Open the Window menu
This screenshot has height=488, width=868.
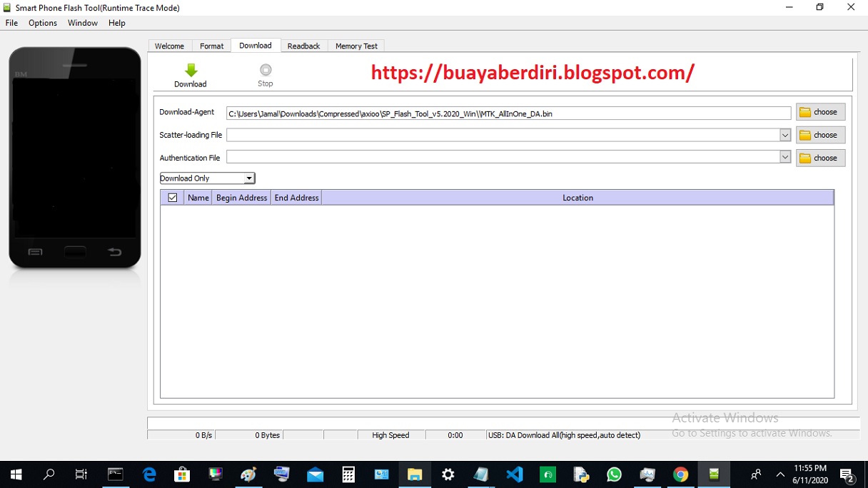tap(82, 23)
